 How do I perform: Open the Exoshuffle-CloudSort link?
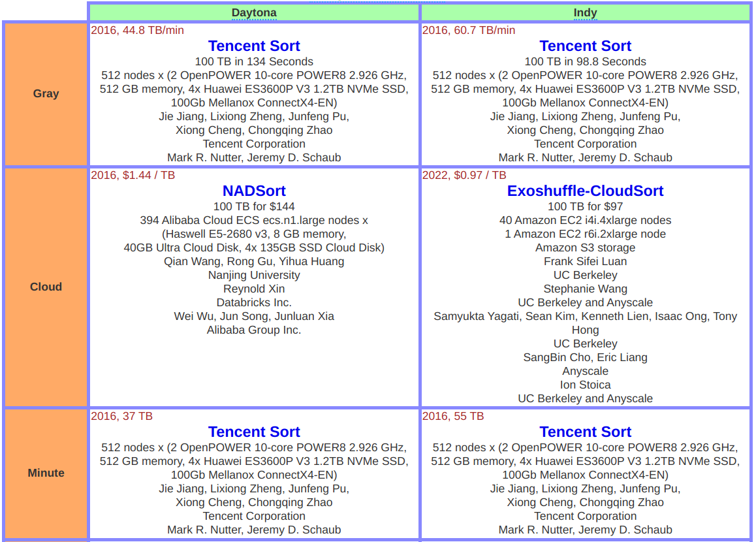(x=585, y=191)
